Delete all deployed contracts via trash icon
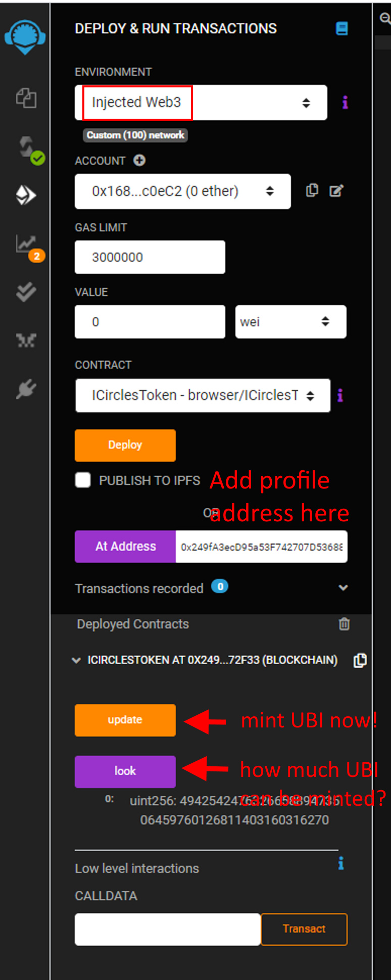 [344, 624]
